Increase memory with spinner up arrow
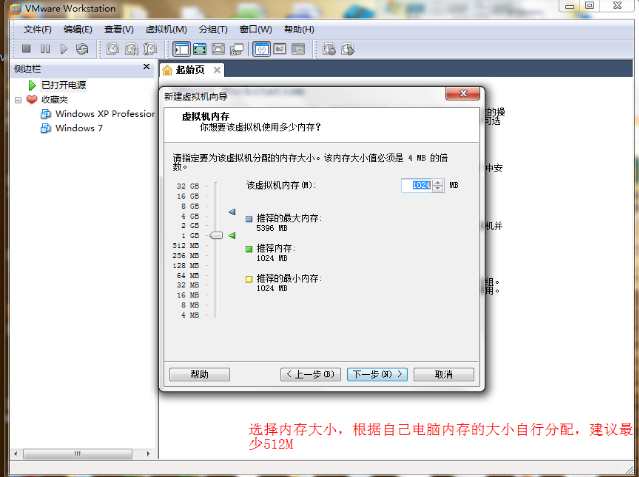This screenshot has width=639, height=477. [x=439, y=182]
